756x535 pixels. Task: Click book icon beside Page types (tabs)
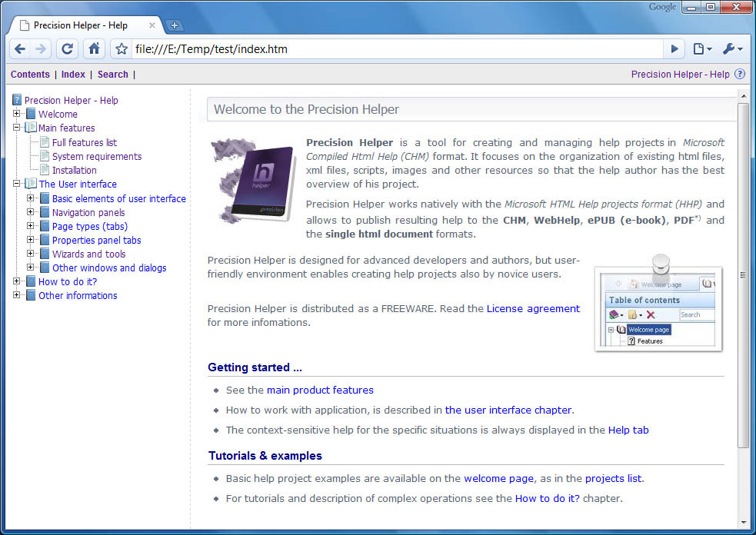[45, 226]
